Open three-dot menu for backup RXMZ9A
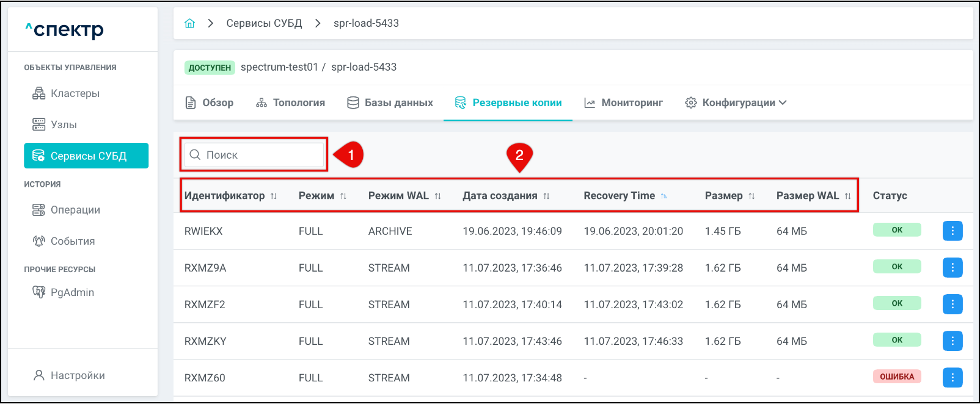Image resolution: width=980 pixels, height=404 pixels. (952, 267)
